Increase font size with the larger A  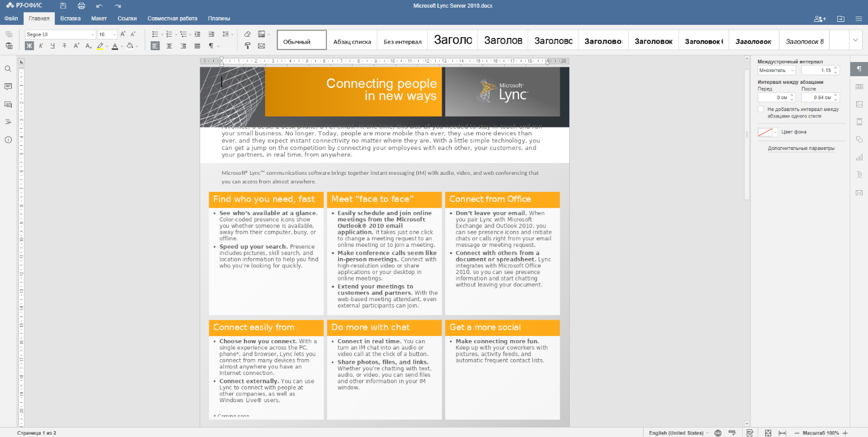click(123, 34)
